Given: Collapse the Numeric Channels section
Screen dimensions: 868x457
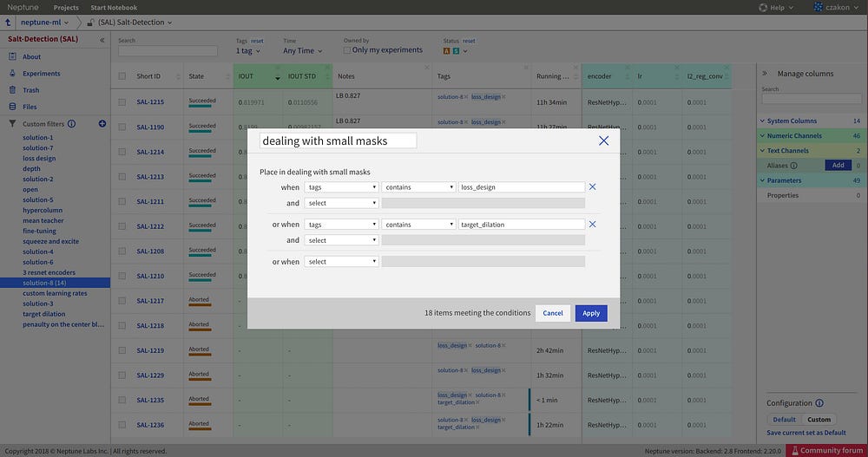Looking at the screenshot, I should (762, 135).
